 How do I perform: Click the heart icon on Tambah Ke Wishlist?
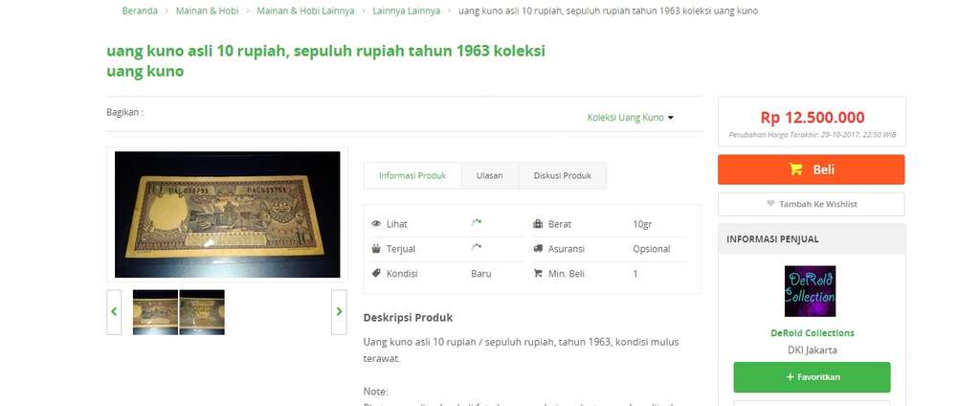coord(770,204)
